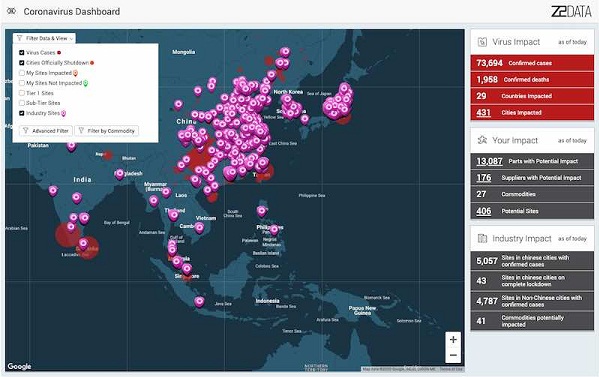Zoom out the map with minus button
This screenshot has height=377, width=599.
coord(453,355)
